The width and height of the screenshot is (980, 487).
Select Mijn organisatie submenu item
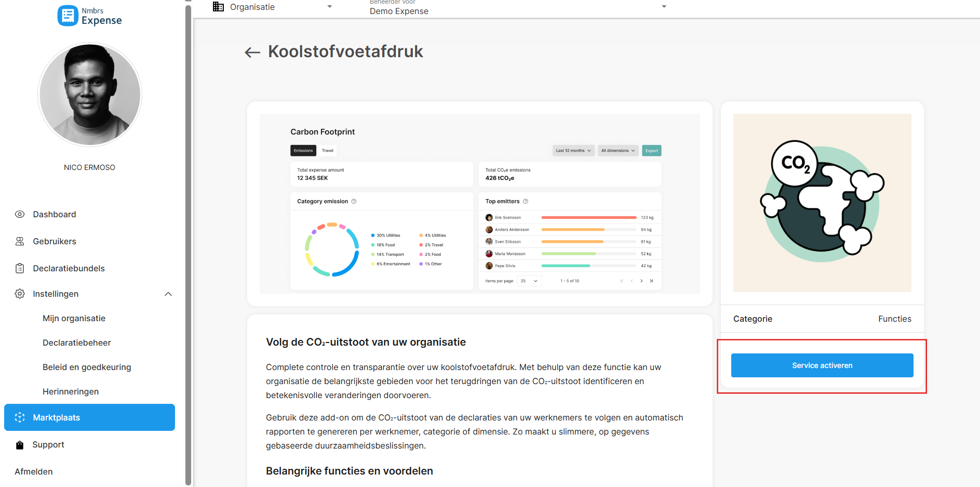(x=74, y=318)
